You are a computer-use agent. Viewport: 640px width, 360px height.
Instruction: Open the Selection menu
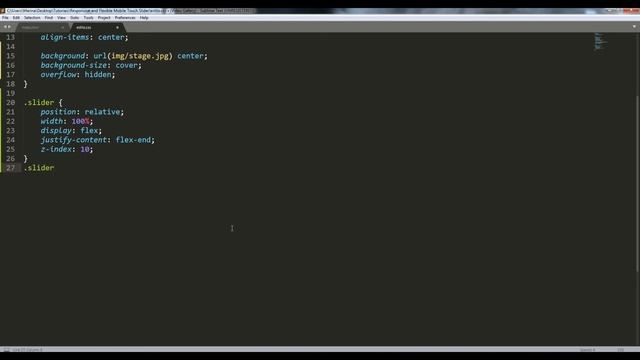32,18
